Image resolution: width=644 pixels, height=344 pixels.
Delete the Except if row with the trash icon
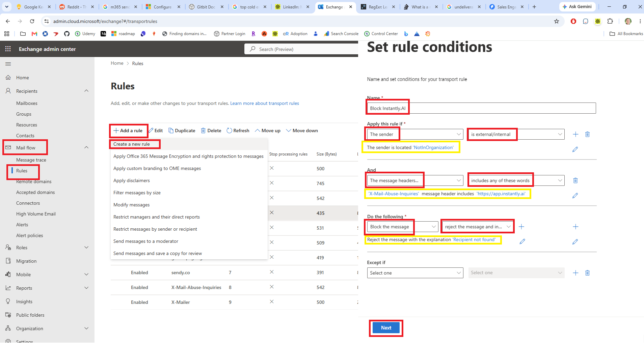tap(587, 273)
